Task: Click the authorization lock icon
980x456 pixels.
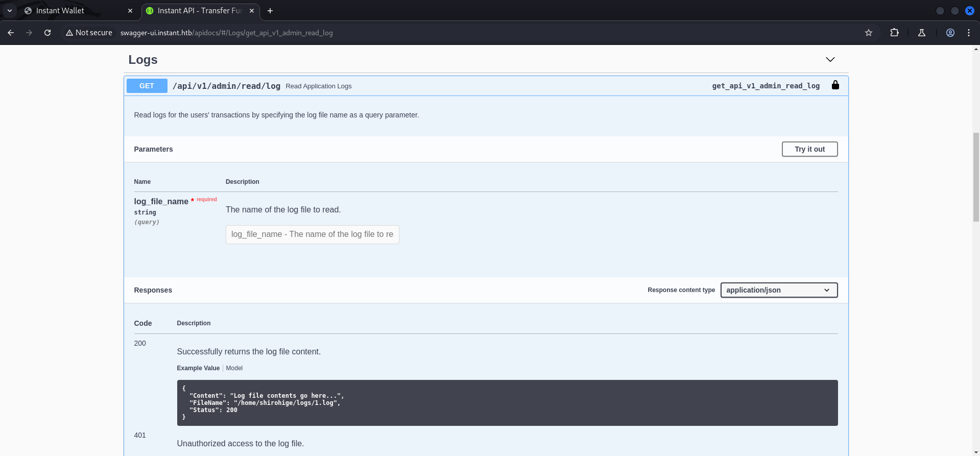Action: (x=835, y=85)
